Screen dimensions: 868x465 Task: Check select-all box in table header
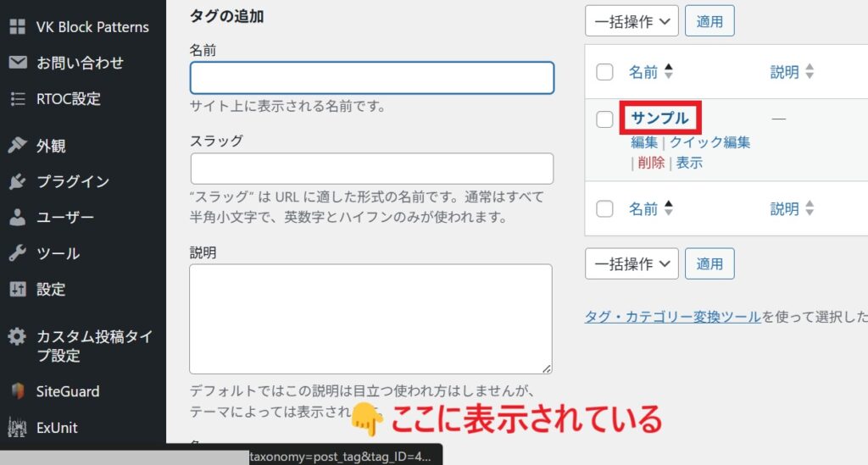604,72
